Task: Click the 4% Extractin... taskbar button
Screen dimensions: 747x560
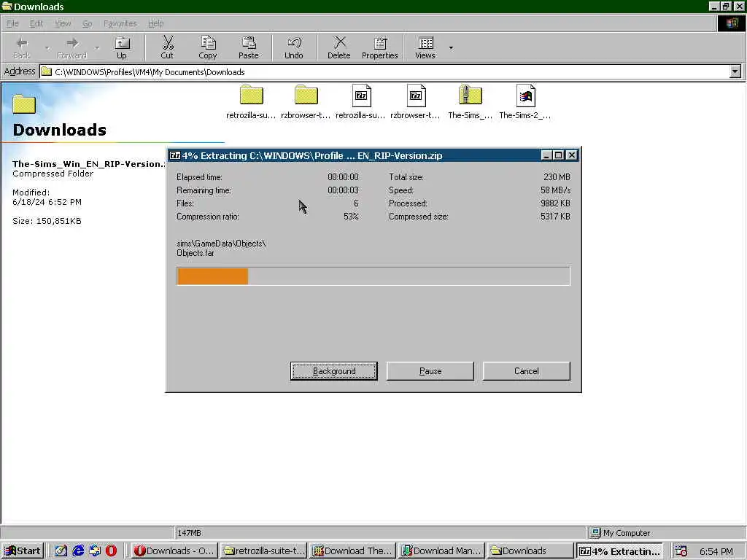Action: (x=619, y=551)
